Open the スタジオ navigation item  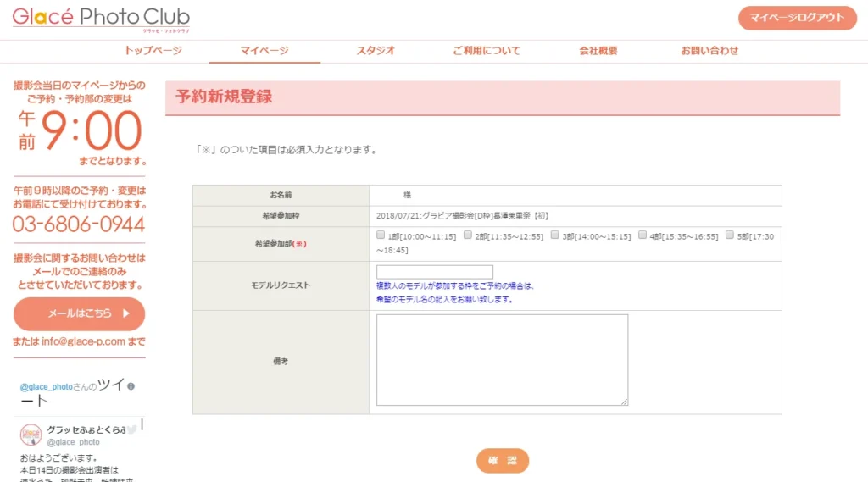pos(376,51)
